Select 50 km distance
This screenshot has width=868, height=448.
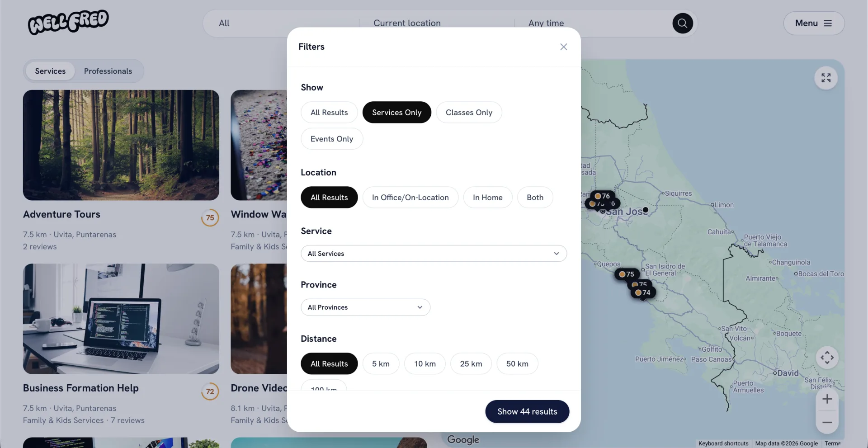[x=517, y=364]
